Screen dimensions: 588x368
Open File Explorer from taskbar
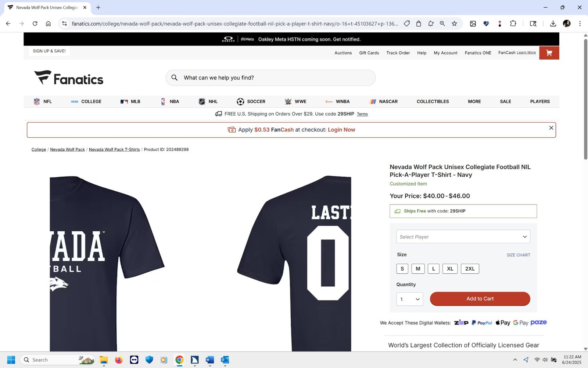coord(104,360)
